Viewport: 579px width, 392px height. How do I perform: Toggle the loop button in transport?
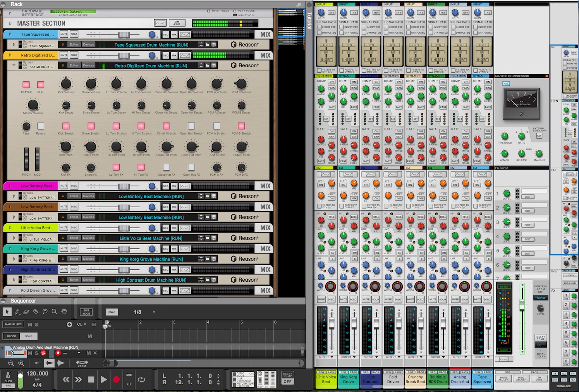point(142,380)
